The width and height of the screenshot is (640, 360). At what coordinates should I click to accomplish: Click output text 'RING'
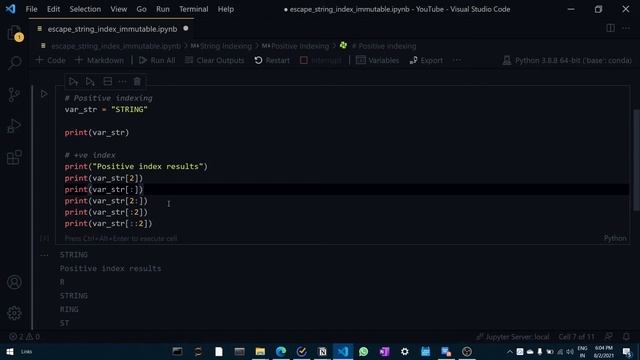click(69, 309)
